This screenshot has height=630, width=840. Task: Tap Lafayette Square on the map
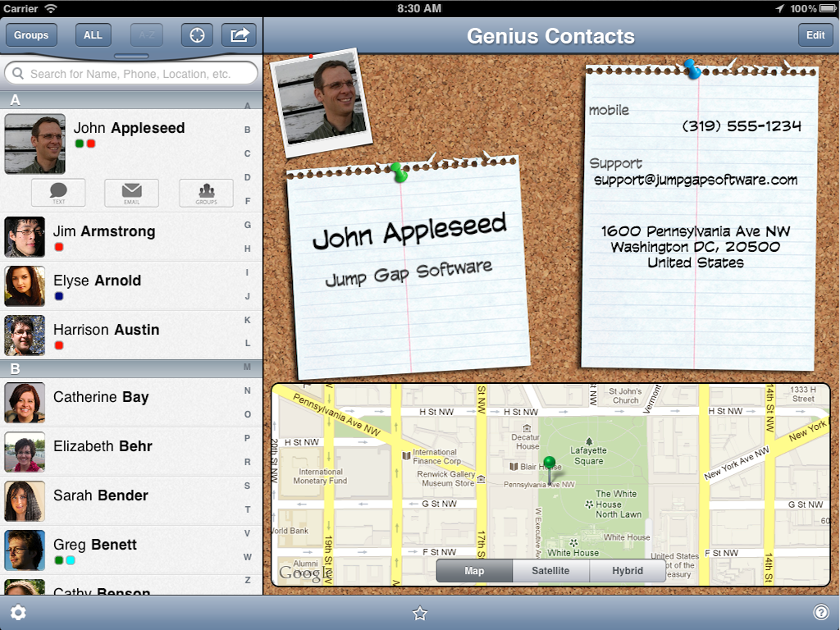(x=589, y=455)
